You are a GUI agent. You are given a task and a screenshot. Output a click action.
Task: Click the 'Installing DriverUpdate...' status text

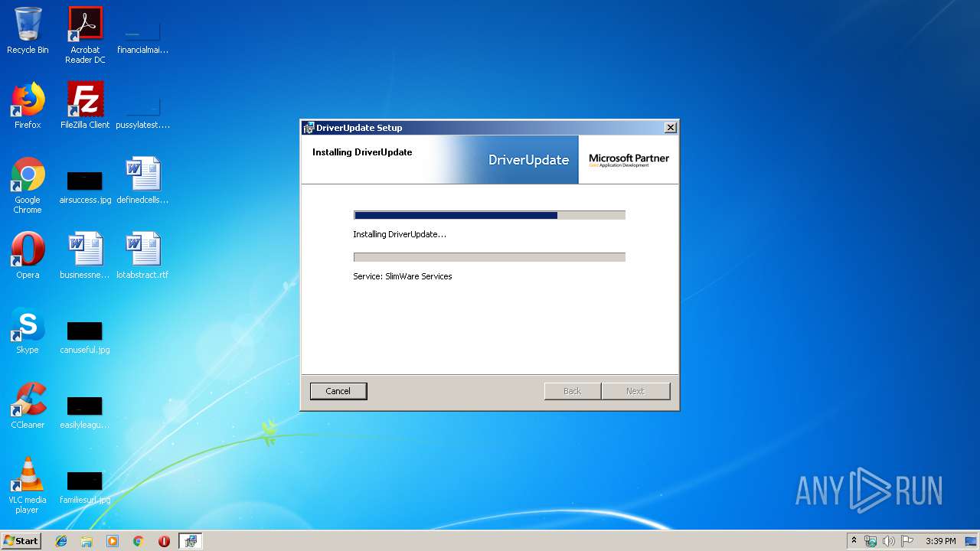tap(400, 234)
